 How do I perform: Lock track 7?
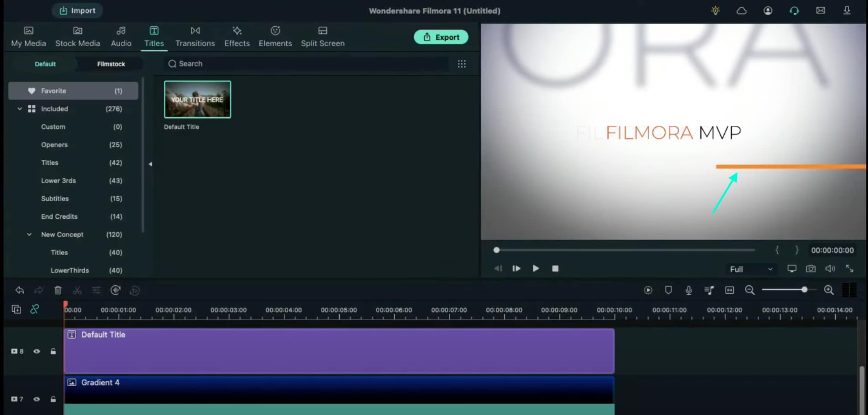53,399
